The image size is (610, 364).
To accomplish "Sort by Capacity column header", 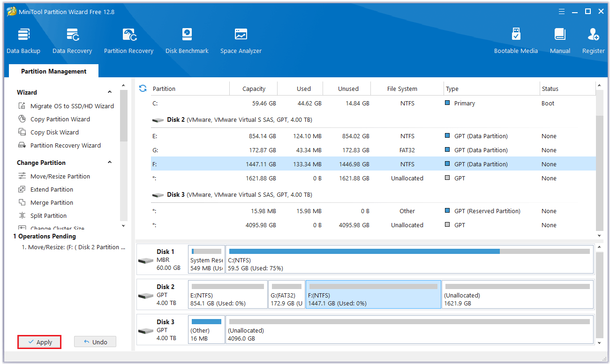I will tap(254, 89).
